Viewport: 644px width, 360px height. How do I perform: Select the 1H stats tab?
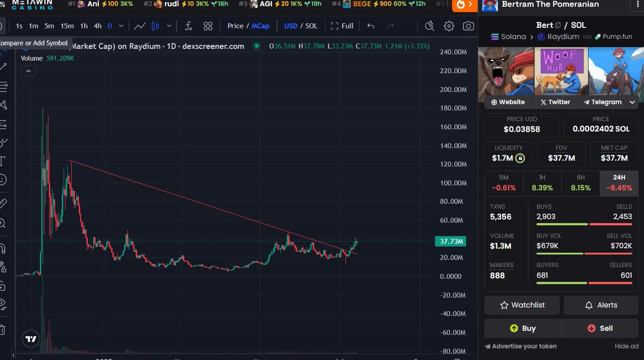(x=542, y=183)
